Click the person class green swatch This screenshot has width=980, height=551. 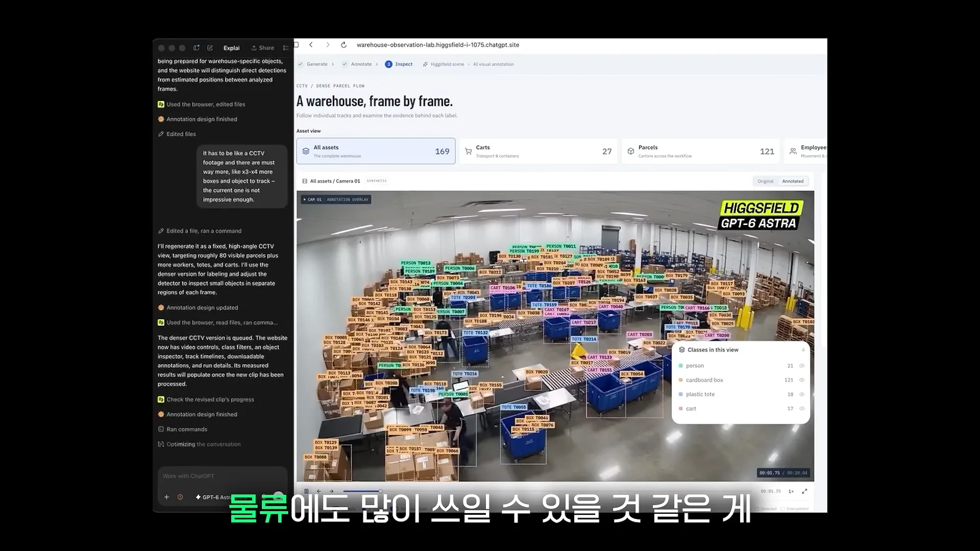(x=681, y=366)
